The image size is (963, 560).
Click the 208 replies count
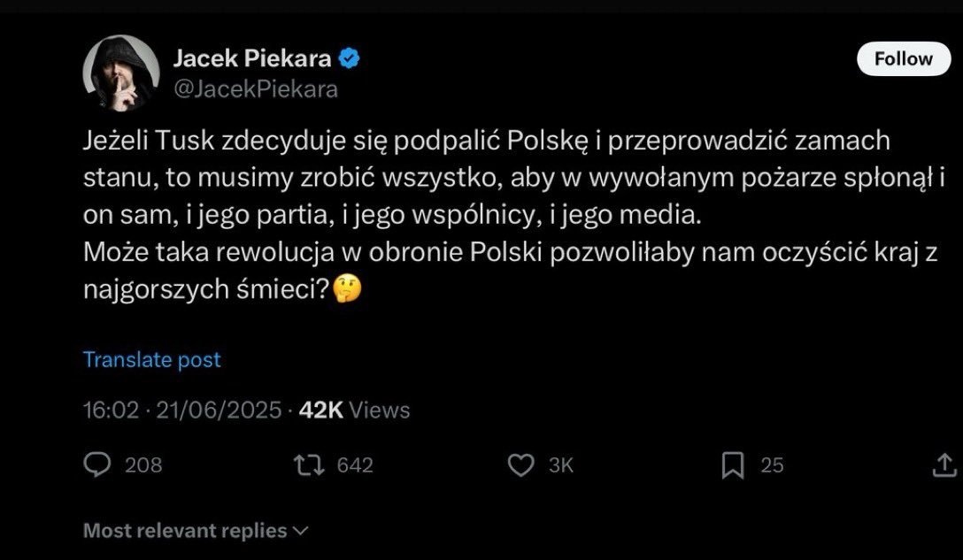coord(143,465)
